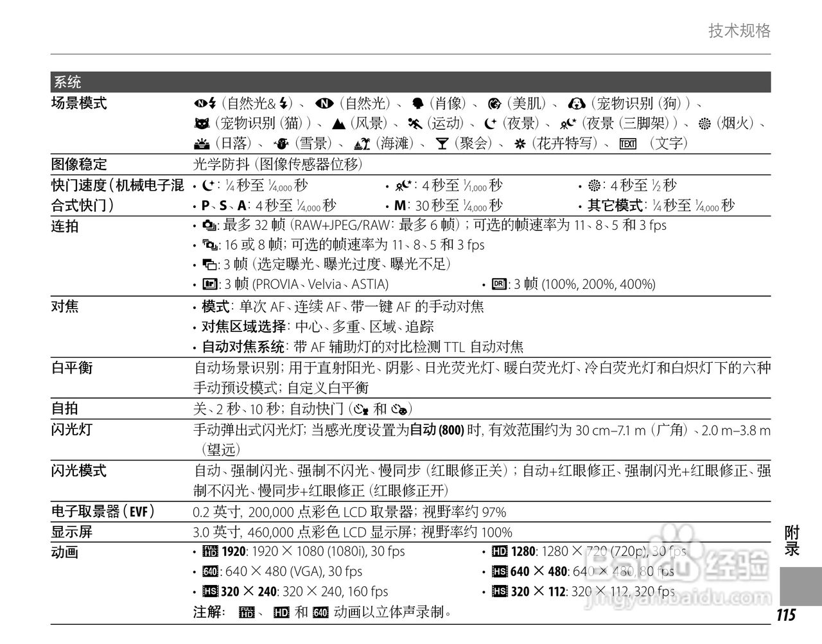Click the first self-timer auto shutter icon
822x644 pixels.
point(361,409)
